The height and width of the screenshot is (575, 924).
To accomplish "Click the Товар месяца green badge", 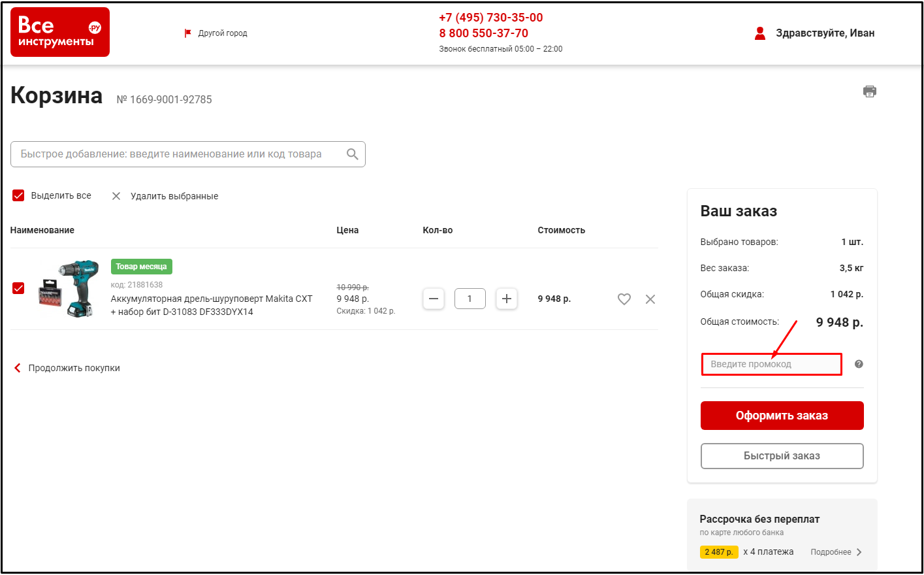I will click(x=142, y=267).
